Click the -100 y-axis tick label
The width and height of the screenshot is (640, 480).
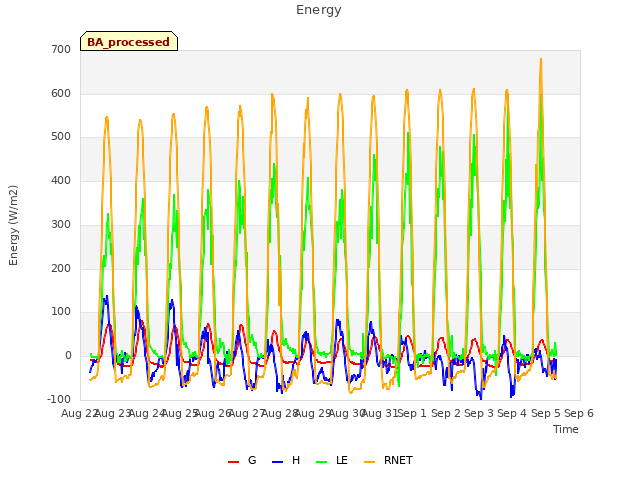click(x=59, y=399)
